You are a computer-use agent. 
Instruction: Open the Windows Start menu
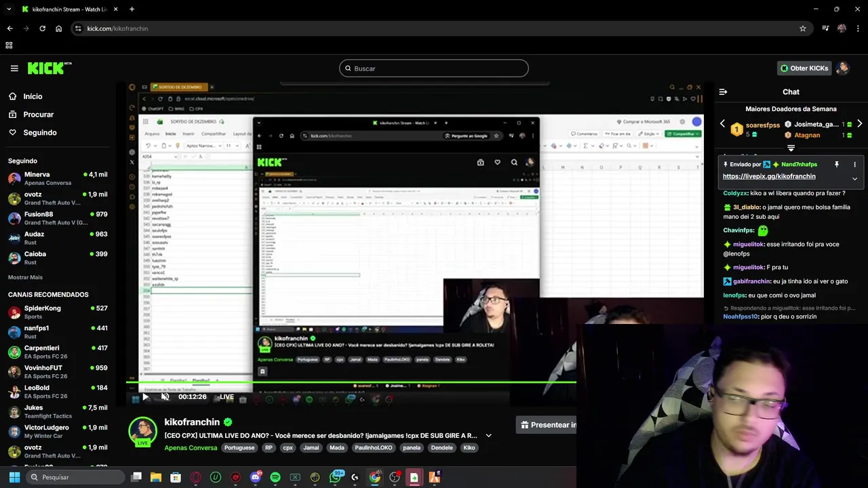click(14, 477)
